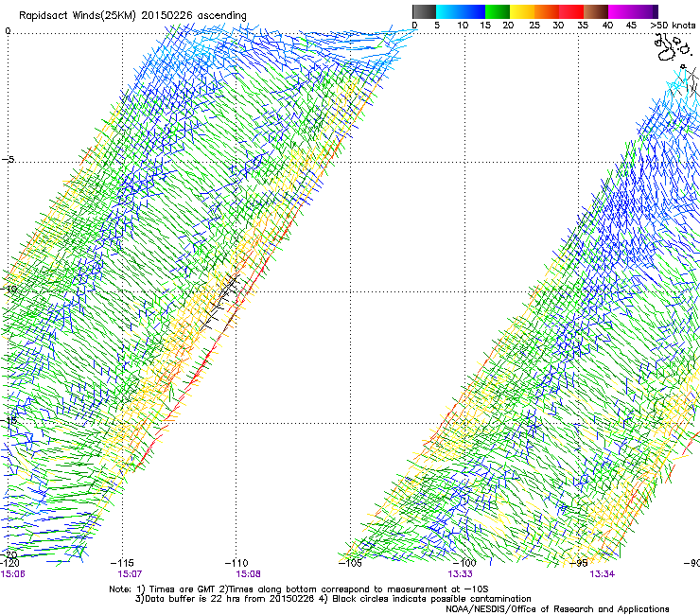Image resolution: width=700 pixels, height=615 pixels.
Task: Click the dark blue 10-15 knots legend segment
Action: click(x=473, y=11)
